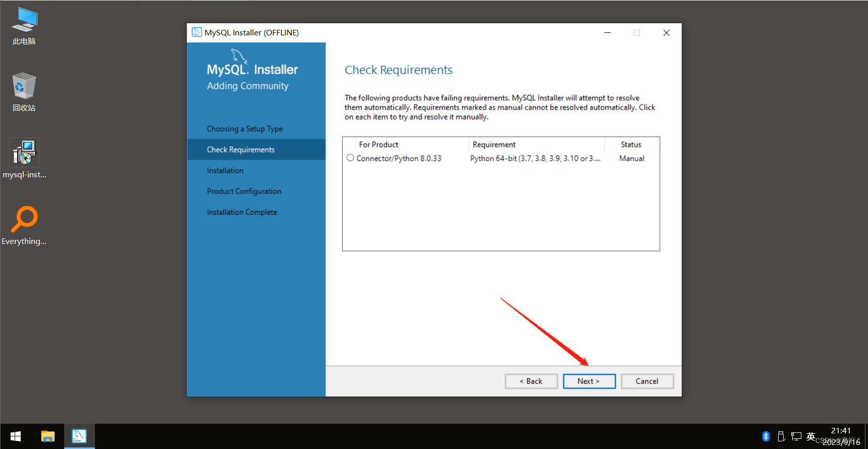Image resolution: width=868 pixels, height=449 pixels.
Task: Click the Connector/Python 8.0.33 product text
Action: (399, 159)
